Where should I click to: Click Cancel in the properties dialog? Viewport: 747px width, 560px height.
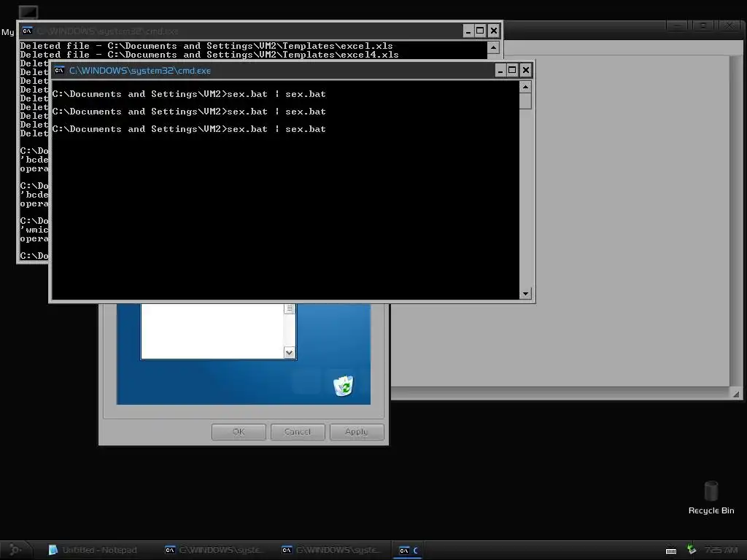click(x=298, y=432)
